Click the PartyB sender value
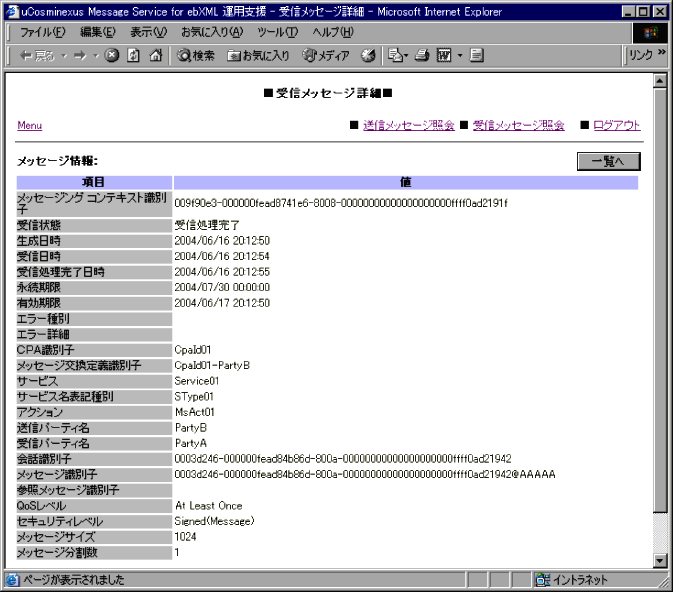673x592 pixels. (191, 428)
